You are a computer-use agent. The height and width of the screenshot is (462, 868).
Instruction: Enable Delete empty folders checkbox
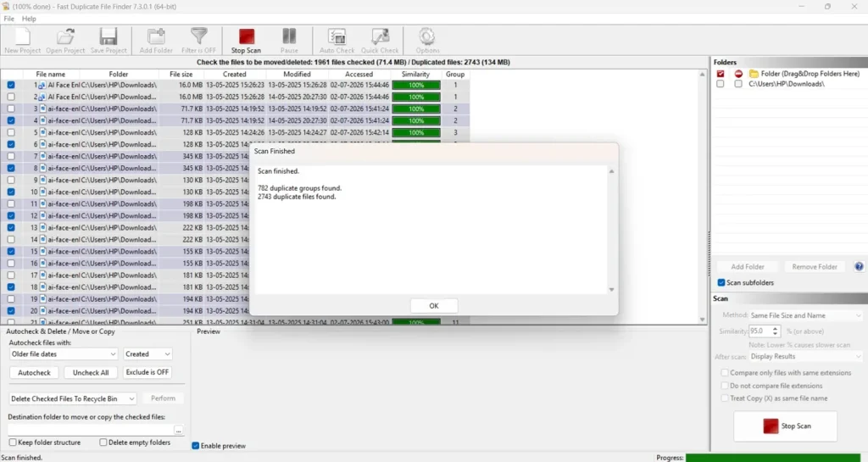tap(103, 443)
